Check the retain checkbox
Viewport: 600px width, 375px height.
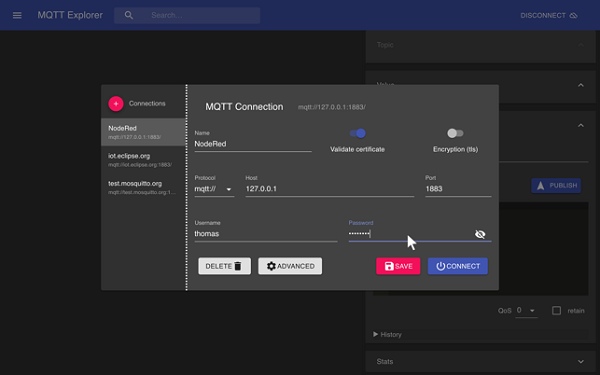pos(556,310)
